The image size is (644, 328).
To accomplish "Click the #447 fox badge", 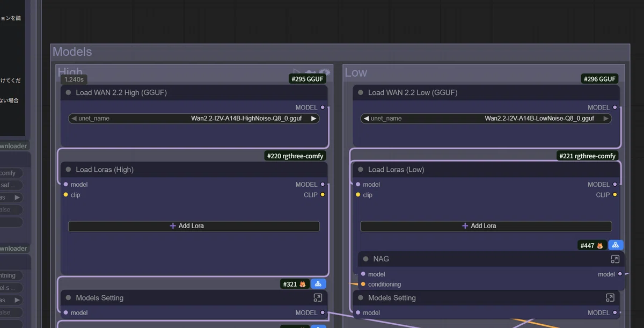I will (592, 245).
